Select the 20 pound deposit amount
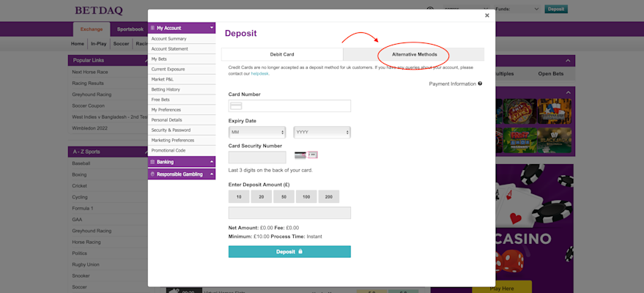The height and width of the screenshot is (293, 644). 262,196
